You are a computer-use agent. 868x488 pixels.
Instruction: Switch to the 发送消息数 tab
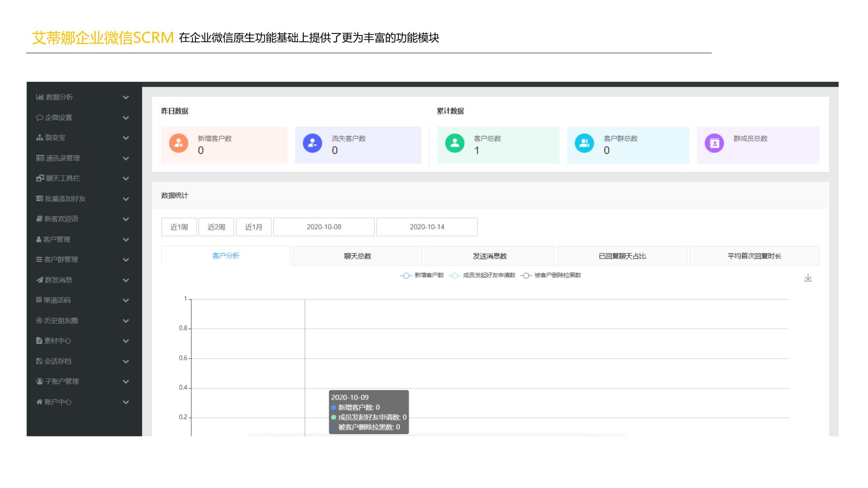click(490, 256)
